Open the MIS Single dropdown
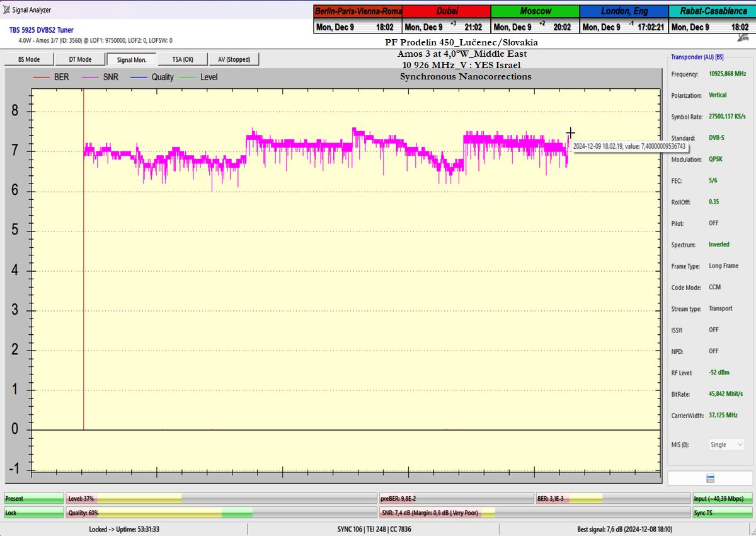Screen dimensions: 756x536 pos(726,445)
